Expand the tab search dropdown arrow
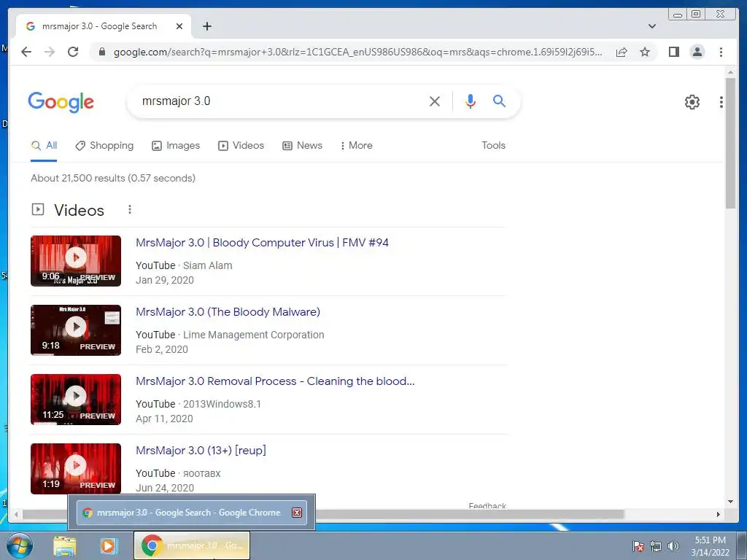Image resolution: width=747 pixels, height=560 pixels. point(651,26)
